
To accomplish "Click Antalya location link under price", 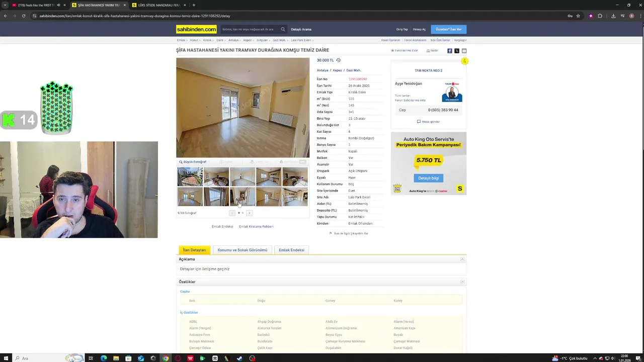I will (323, 70).
